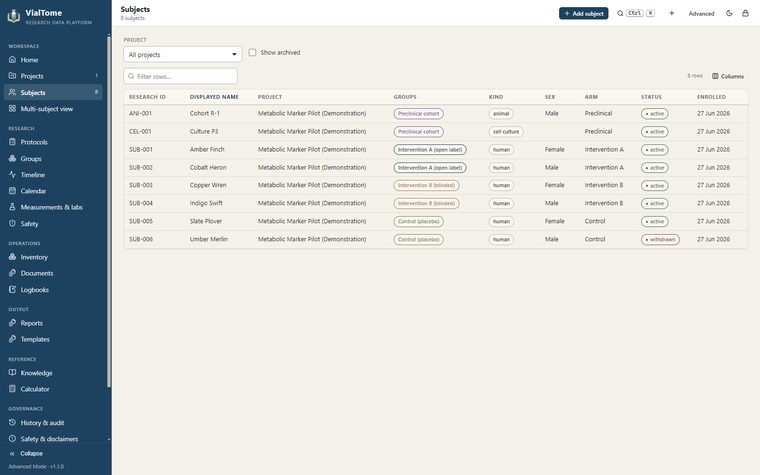The height and width of the screenshot is (475, 760).
Task: Click the Groups icon in sidebar
Action: click(13, 158)
